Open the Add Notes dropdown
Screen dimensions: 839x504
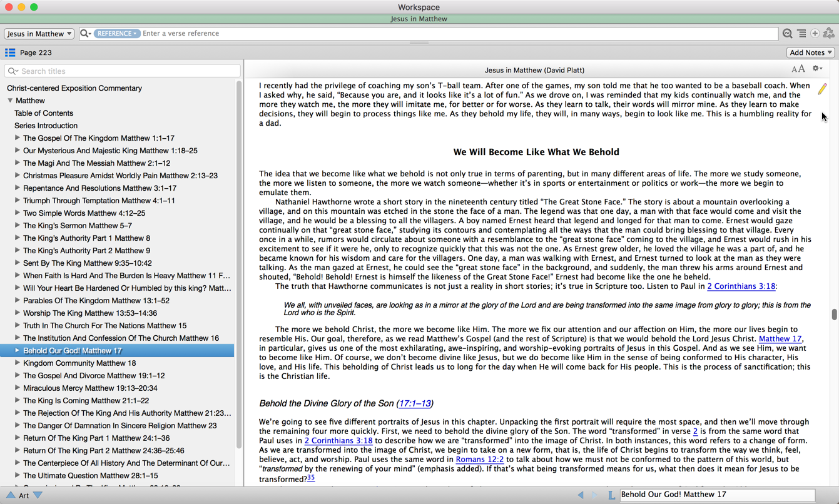tap(811, 53)
